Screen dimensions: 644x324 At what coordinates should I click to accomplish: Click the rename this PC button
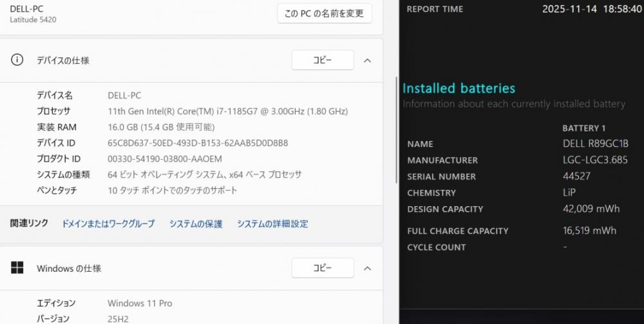(x=325, y=14)
